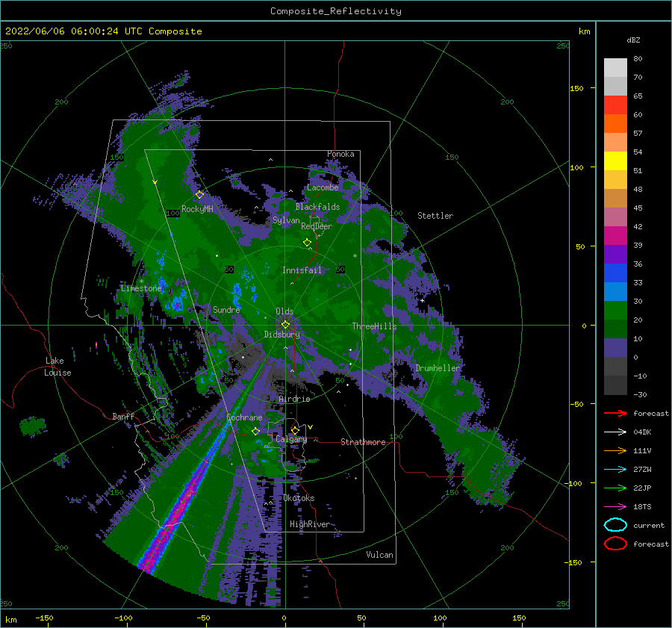
Task: Click the Innisfail city label
Action: pos(302,270)
